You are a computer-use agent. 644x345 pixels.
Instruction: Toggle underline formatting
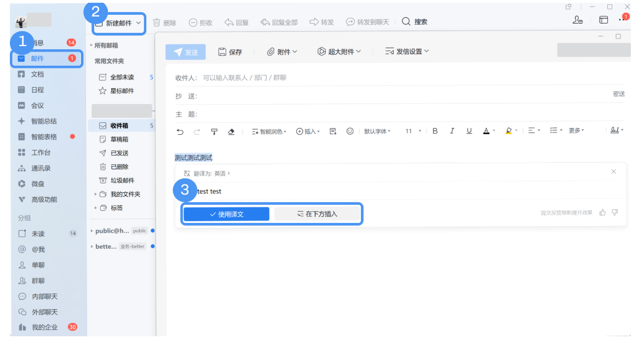point(469,131)
